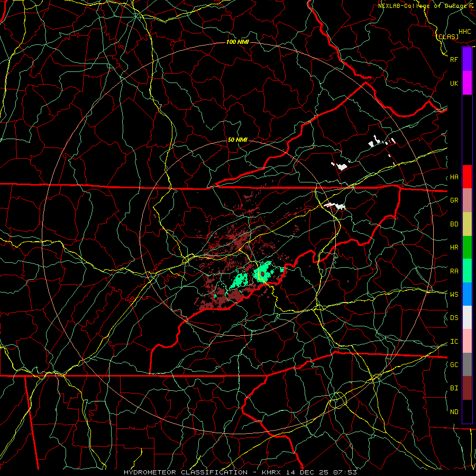Click the "RF" legend label
This screenshot has width=476, height=476.
click(454, 59)
